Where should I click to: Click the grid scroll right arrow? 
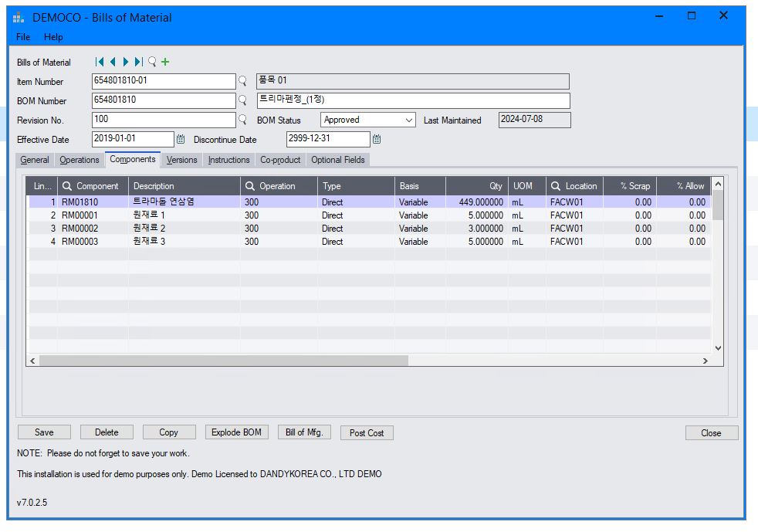[706, 361]
